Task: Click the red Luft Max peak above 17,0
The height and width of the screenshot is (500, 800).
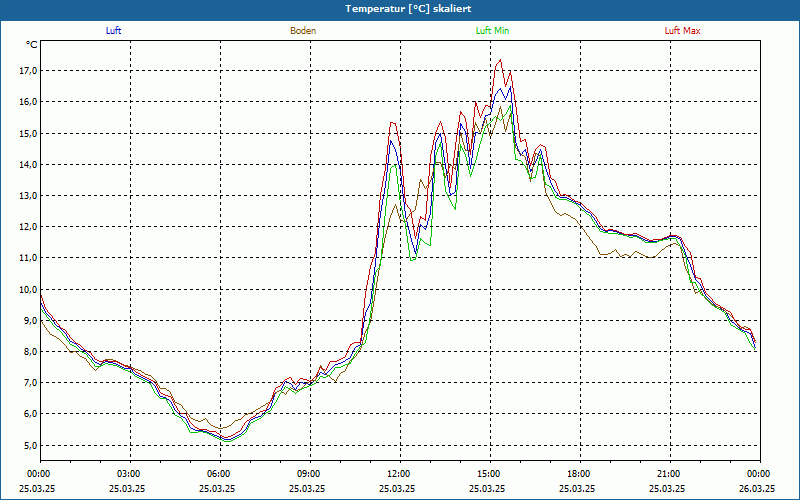Action: 500,60
